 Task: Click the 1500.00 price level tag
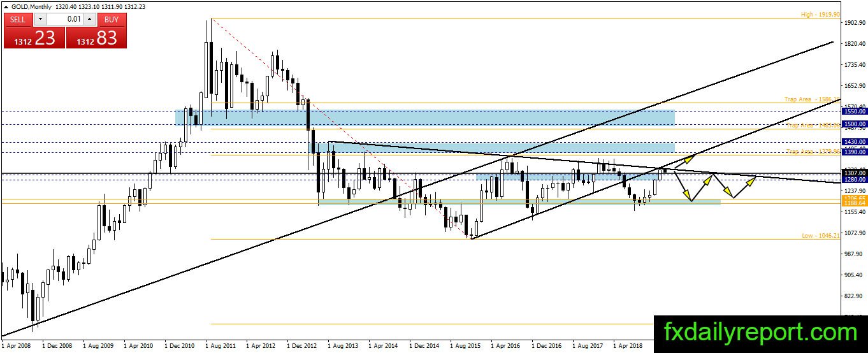point(854,124)
